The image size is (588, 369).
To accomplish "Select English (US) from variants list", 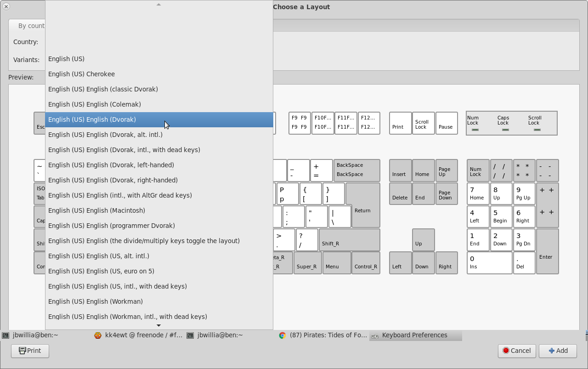I will pyautogui.click(x=159, y=59).
